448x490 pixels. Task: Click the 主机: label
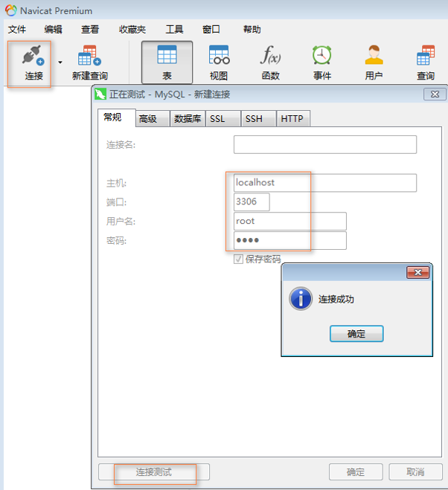coord(116,183)
